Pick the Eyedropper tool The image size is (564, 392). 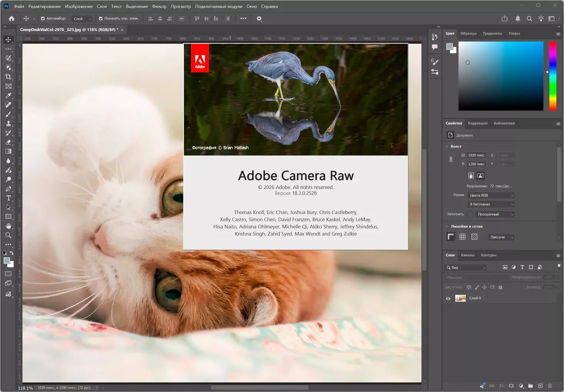pos(8,96)
